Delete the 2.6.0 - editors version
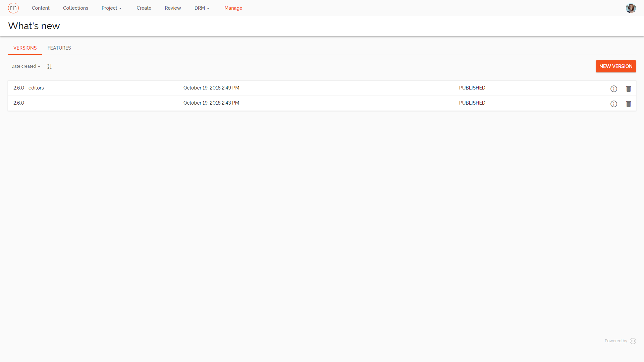This screenshot has height=362, width=644. pyautogui.click(x=629, y=88)
